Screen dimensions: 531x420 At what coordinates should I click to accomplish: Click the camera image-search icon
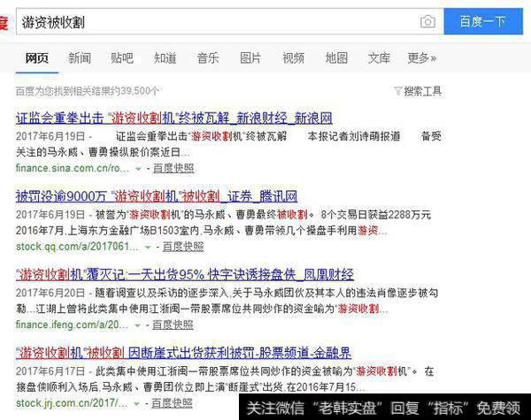point(427,21)
